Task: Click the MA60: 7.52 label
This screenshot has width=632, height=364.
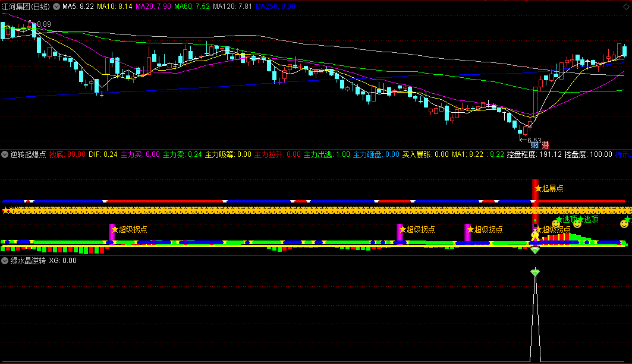Action: (x=192, y=7)
